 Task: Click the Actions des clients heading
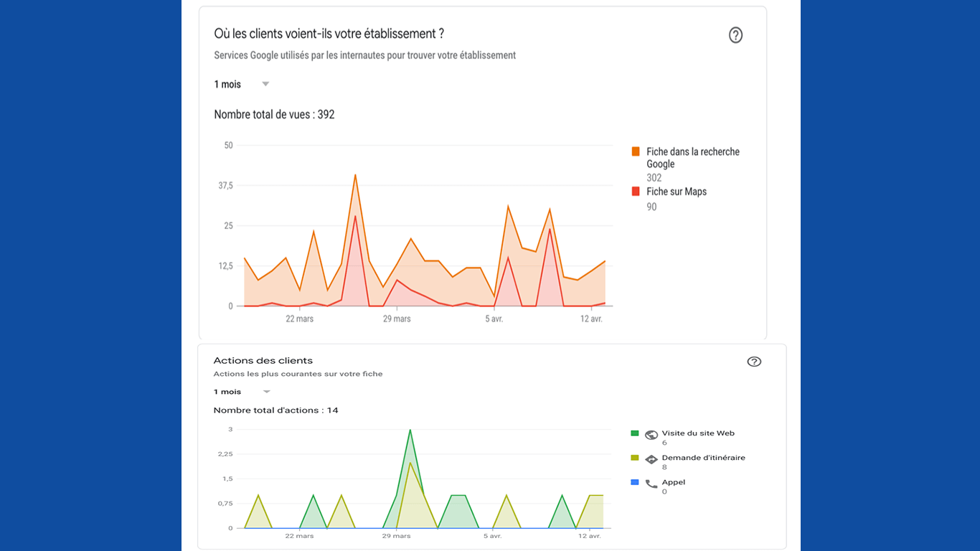pos(263,361)
